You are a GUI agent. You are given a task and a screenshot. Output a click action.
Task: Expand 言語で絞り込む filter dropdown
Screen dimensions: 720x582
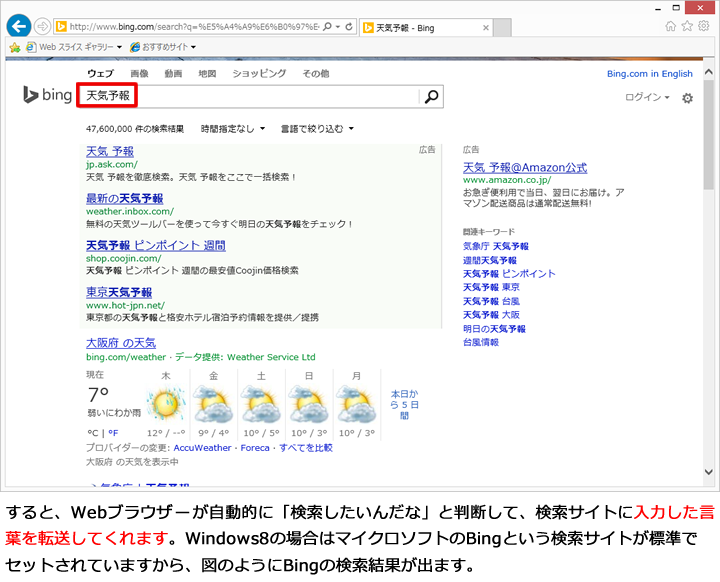317,129
